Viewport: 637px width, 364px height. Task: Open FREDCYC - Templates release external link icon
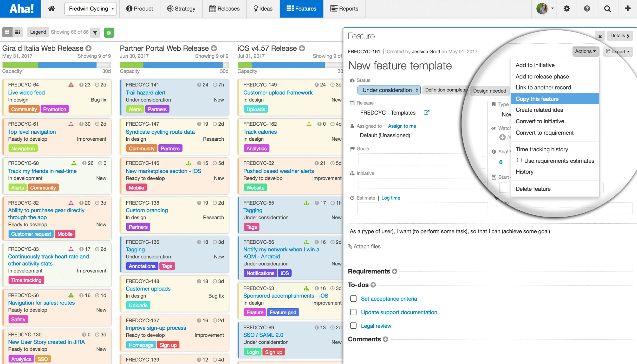tap(426, 112)
